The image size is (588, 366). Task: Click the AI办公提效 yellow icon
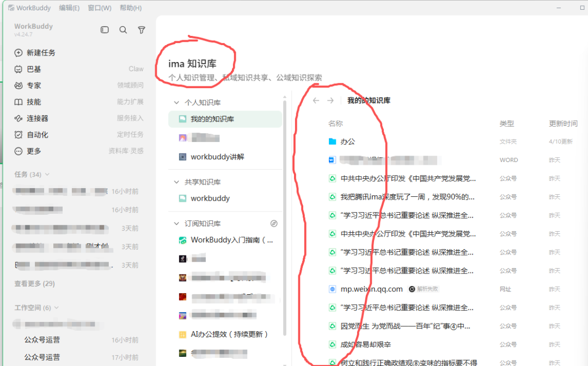click(182, 334)
